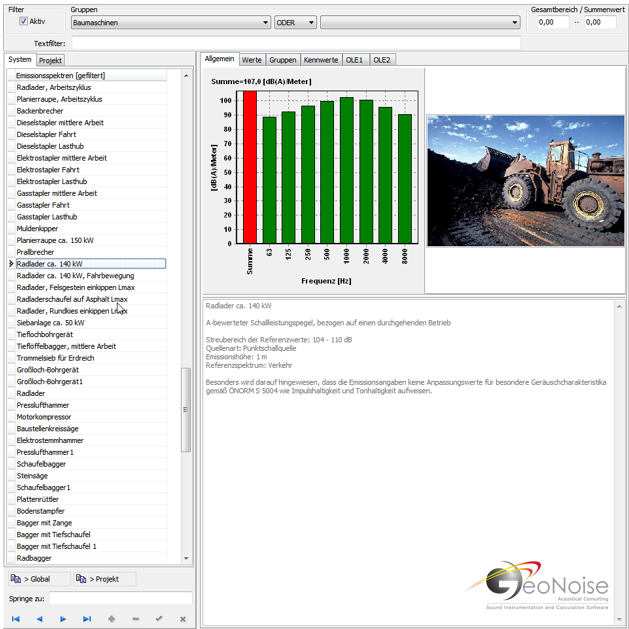Image resolution: width=629 pixels, height=629 pixels.
Task: Jump to first record in navigator
Action: click(x=16, y=619)
